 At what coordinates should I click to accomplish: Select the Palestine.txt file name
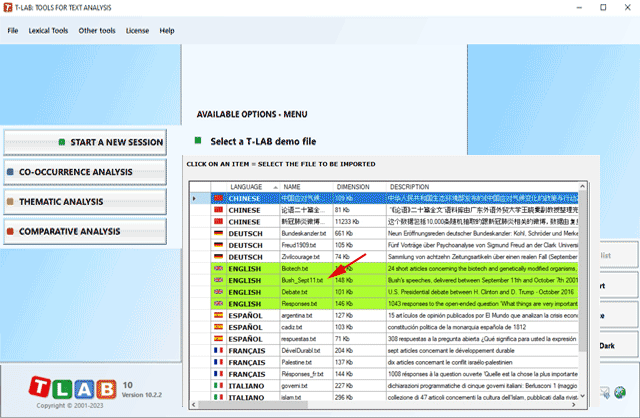click(x=297, y=362)
